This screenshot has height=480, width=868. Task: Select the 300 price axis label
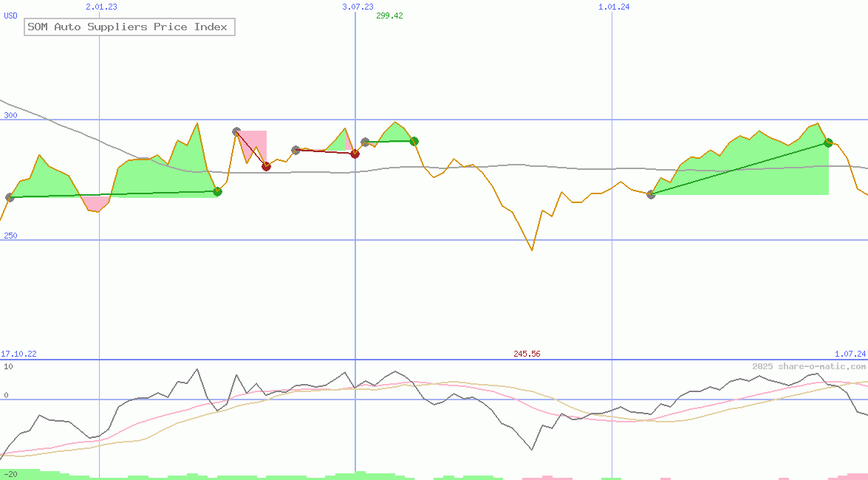click(x=10, y=115)
